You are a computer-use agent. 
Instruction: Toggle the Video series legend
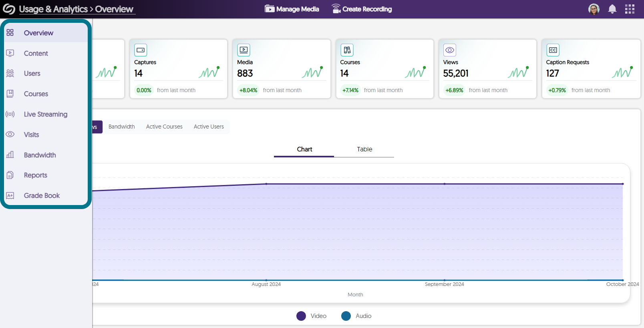[x=301, y=316]
